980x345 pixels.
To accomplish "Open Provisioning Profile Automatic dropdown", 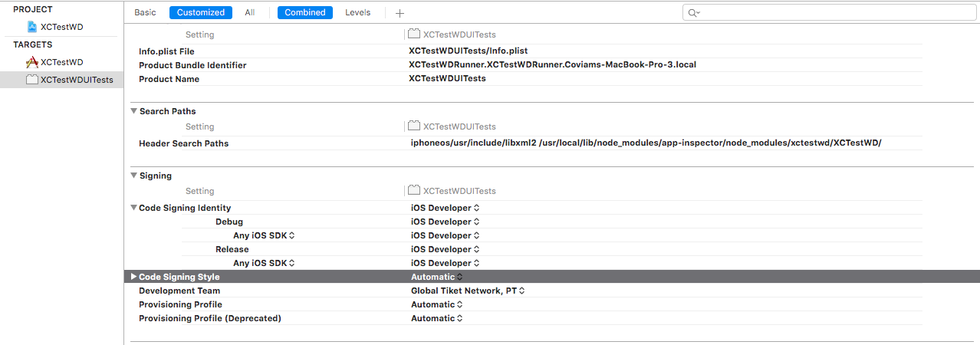I will pyautogui.click(x=437, y=304).
